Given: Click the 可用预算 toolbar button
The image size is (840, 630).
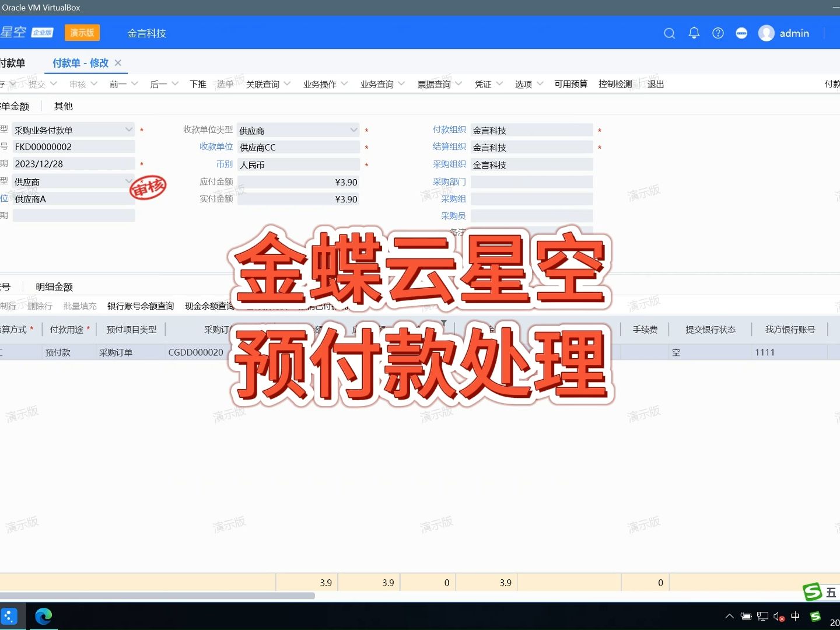Looking at the screenshot, I should pyautogui.click(x=570, y=84).
